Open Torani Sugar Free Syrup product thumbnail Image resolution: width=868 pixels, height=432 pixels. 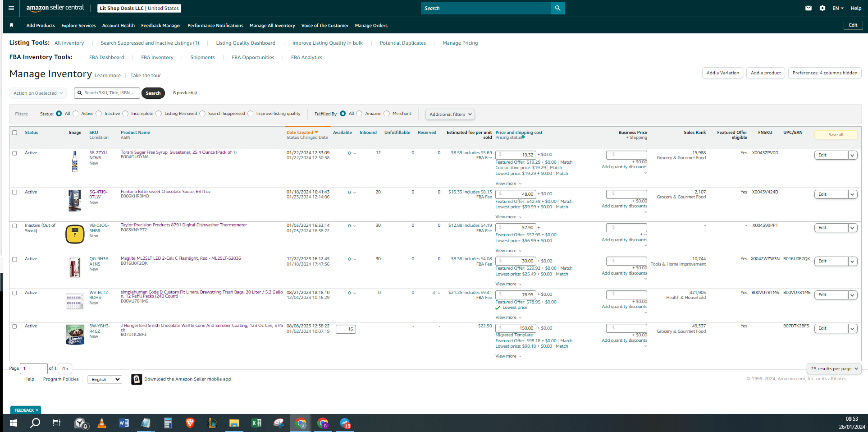(x=75, y=161)
